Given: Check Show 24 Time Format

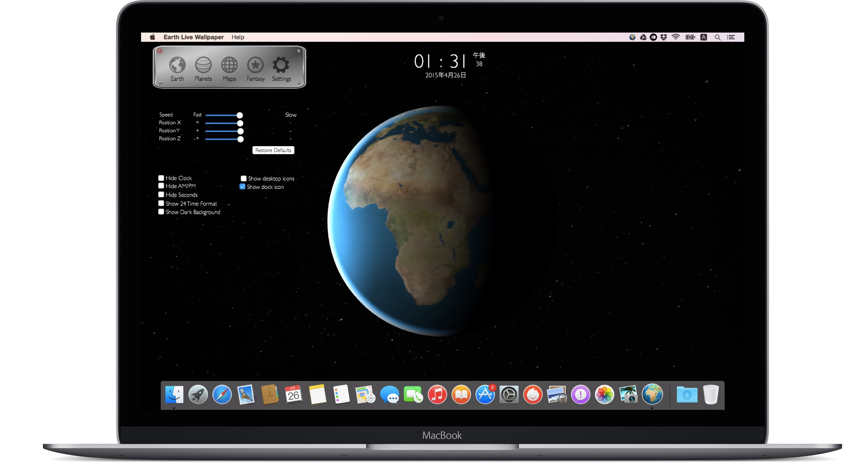Looking at the screenshot, I should (161, 203).
